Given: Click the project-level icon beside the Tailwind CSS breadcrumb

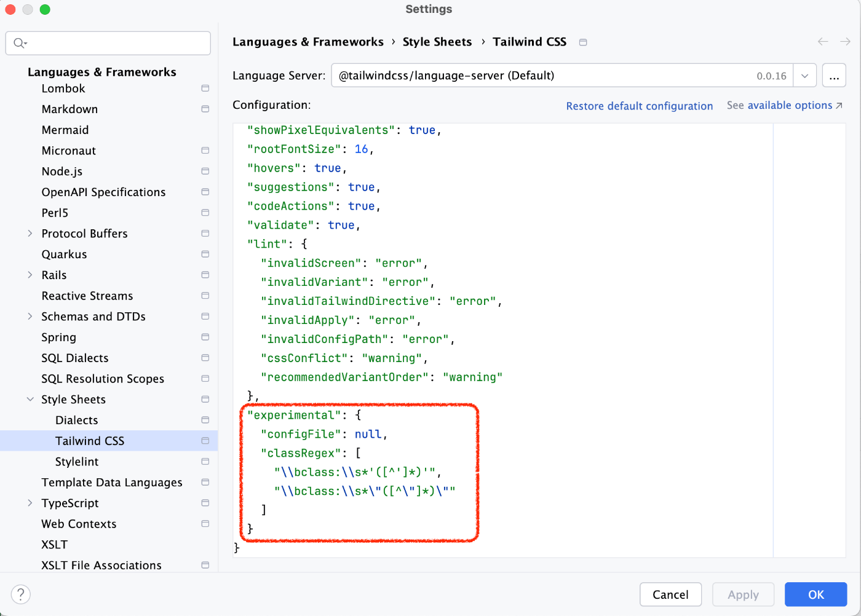Looking at the screenshot, I should [x=583, y=42].
